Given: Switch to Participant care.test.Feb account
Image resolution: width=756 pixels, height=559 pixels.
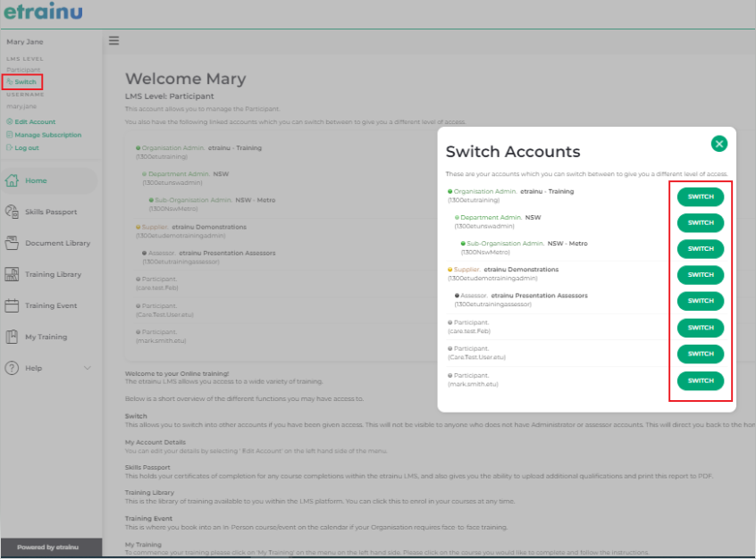Looking at the screenshot, I should (700, 328).
